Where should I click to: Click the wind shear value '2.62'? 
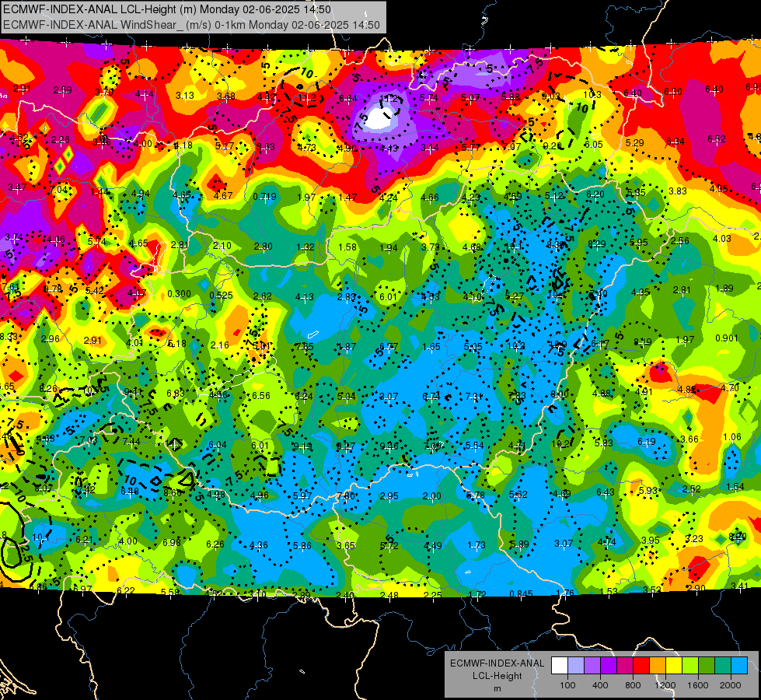pos(263,296)
